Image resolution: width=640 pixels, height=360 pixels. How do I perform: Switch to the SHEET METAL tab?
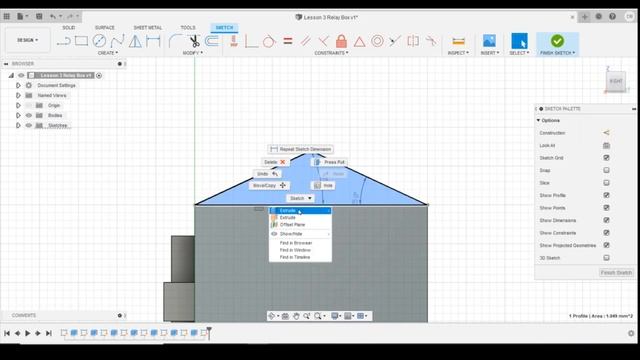click(x=147, y=27)
